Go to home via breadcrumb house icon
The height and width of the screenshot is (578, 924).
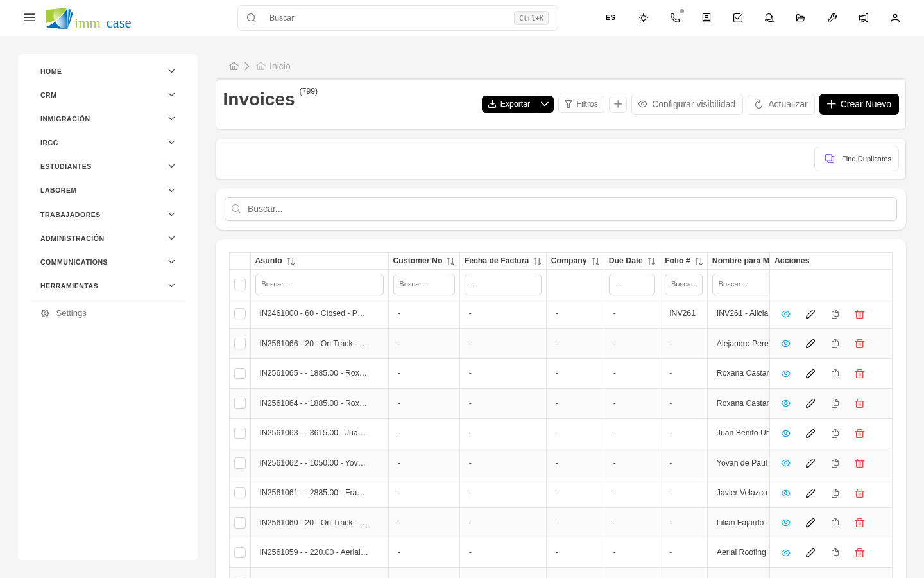(234, 66)
